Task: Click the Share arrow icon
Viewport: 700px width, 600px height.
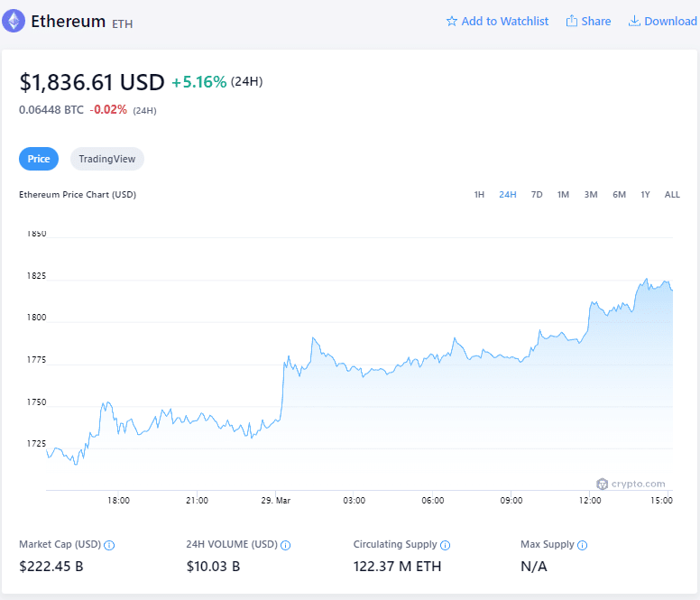Action: pos(571,21)
